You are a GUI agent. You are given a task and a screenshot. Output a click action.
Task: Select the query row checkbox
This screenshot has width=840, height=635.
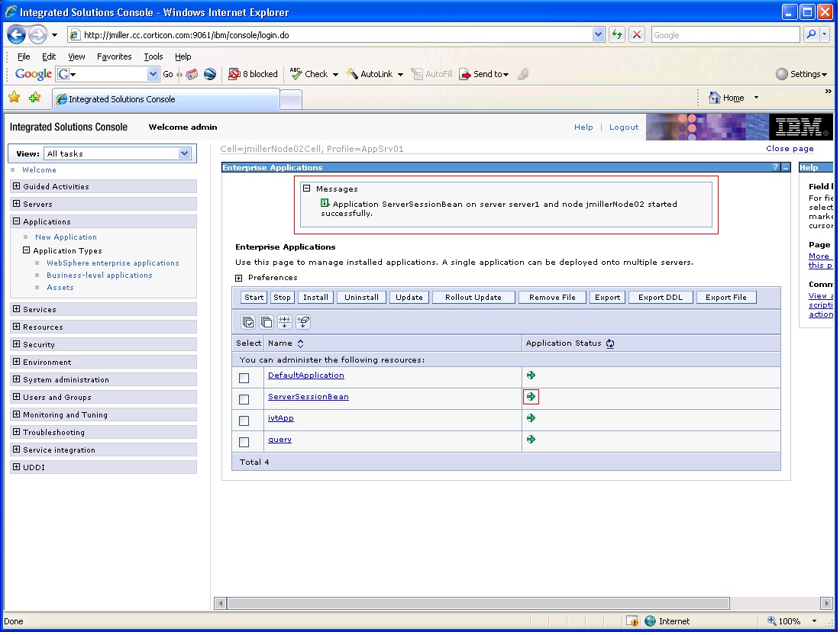[x=244, y=442]
